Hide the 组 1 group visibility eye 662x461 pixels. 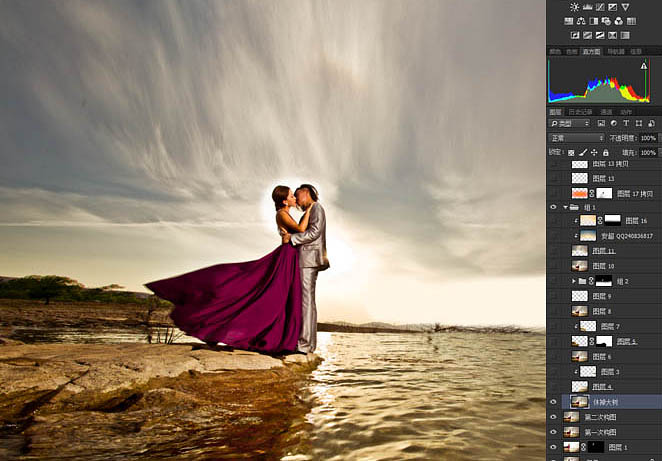[x=553, y=207]
